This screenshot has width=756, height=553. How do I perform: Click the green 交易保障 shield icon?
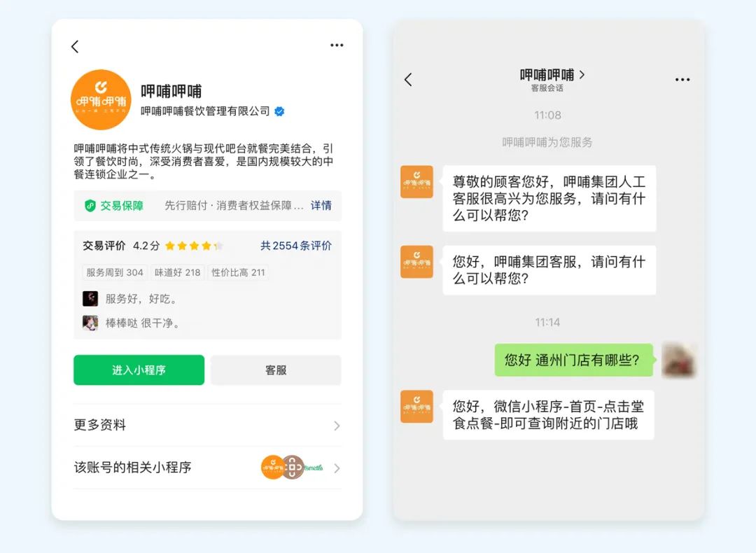pyautogui.click(x=90, y=206)
